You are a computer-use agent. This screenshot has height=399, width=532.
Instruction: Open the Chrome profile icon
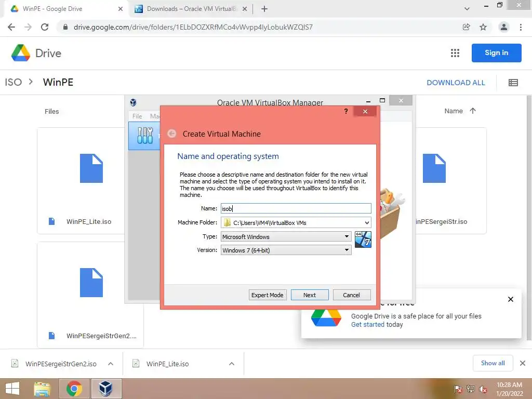point(504,27)
